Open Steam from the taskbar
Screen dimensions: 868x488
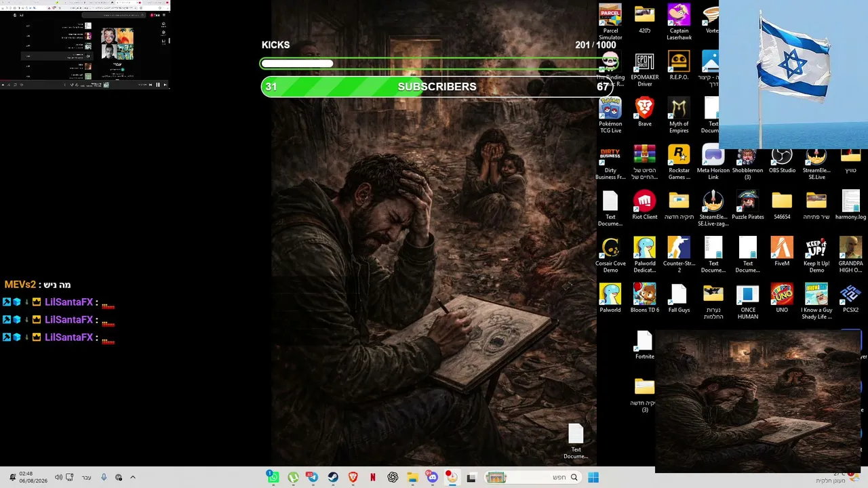coord(333,477)
